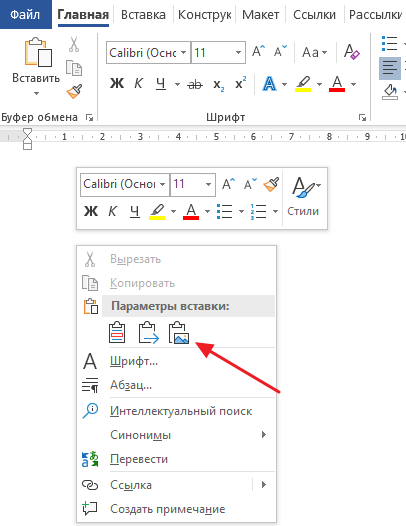The height and width of the screenshot is (526, 406).
Task: Expand the Синонимы submenu arrow
Action: click(264, 435)
